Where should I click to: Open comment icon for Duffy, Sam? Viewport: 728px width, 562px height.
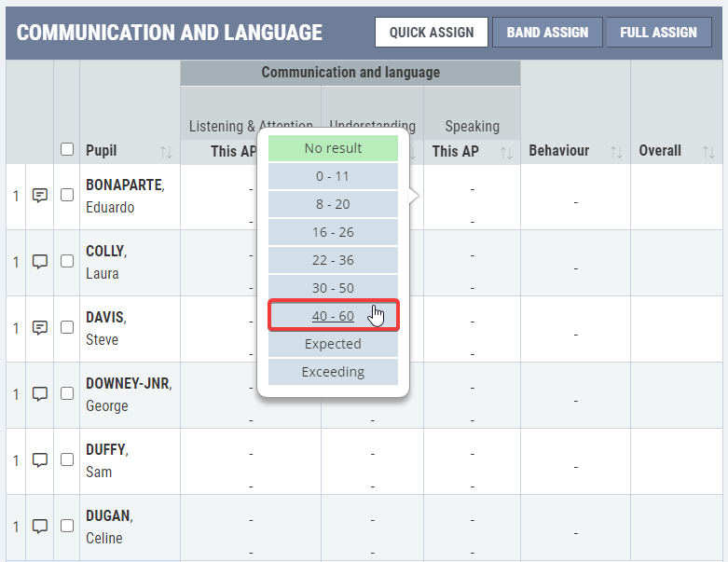coord(40,460)
